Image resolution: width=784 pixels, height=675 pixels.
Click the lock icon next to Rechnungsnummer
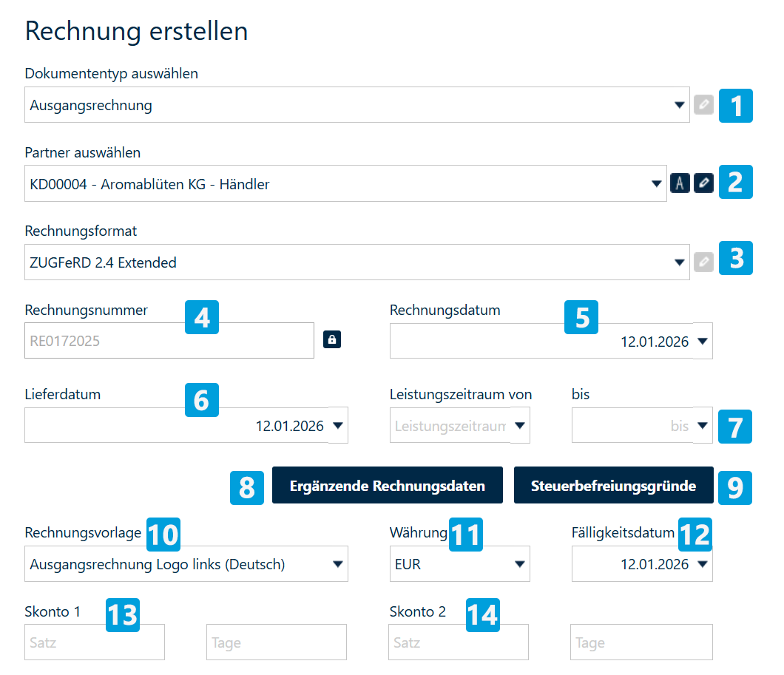[x=332, y=340]
